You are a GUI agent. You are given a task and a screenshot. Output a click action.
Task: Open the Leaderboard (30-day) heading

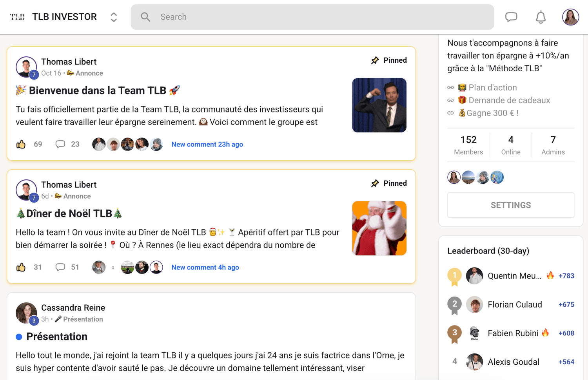tap(488, 251)
